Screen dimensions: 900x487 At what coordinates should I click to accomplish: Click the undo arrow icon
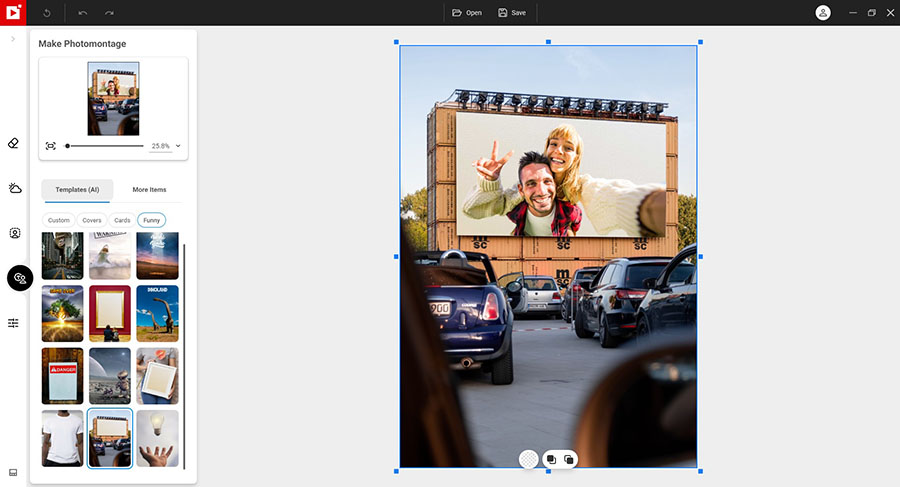82,13
